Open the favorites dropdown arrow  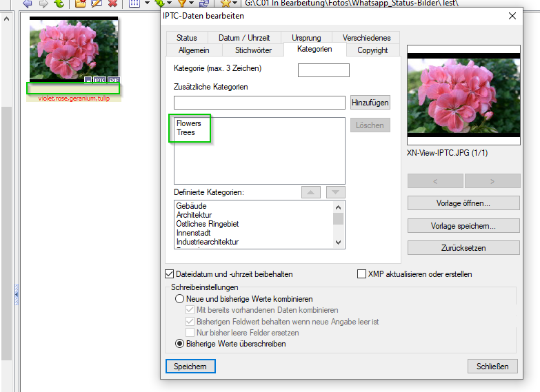point(235,3)
